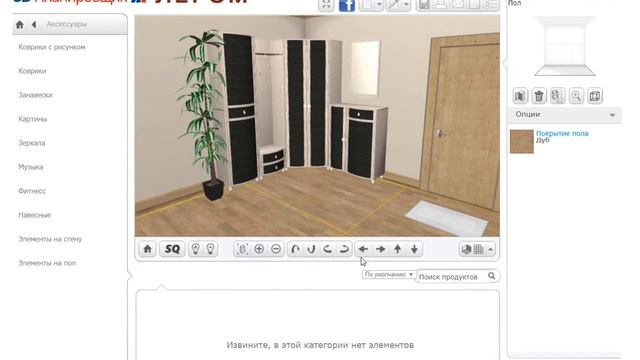Share via the Facebook icon
Viewport: 640px width, 360px height.
point(347,5)
